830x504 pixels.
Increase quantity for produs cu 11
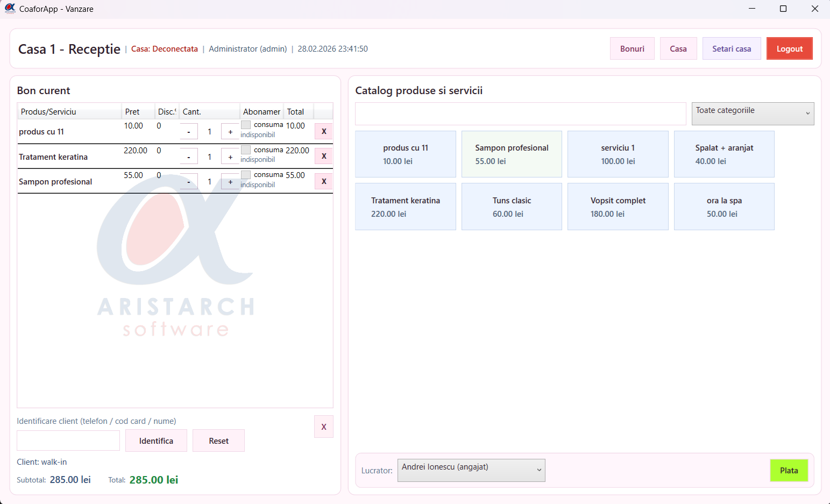[230, 132]
